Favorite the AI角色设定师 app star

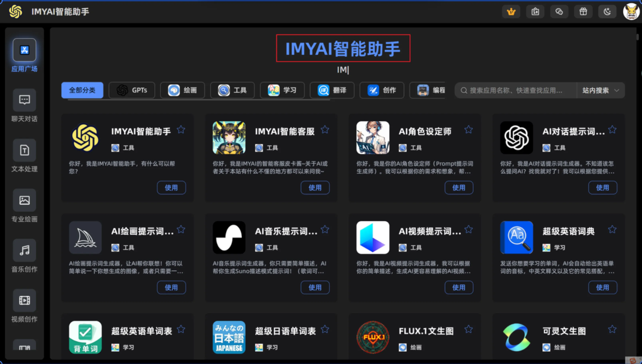pyautogui.click(x=469, y=130)
